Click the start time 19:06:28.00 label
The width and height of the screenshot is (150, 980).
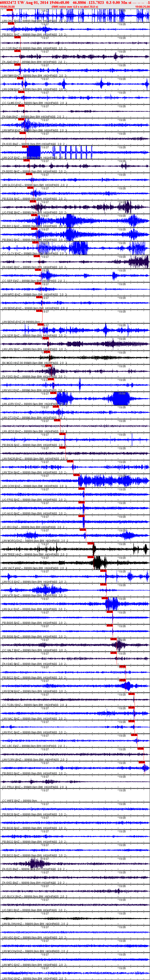tap(7, 7)
